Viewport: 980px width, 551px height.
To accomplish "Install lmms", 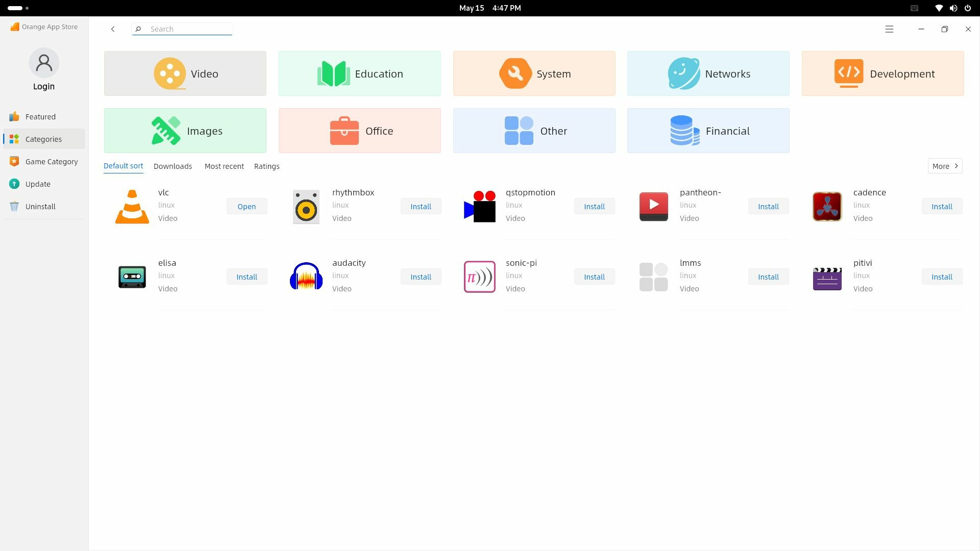I will coord(768,277).
